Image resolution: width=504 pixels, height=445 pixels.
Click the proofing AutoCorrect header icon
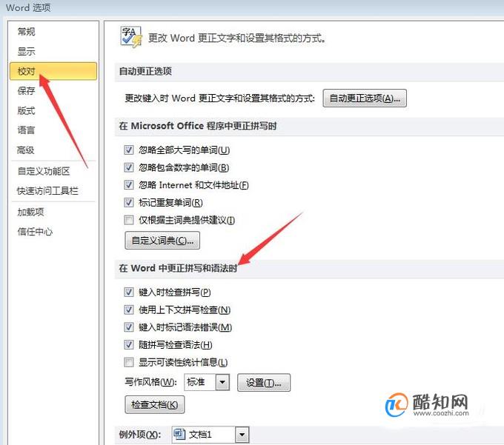(131, 37)
